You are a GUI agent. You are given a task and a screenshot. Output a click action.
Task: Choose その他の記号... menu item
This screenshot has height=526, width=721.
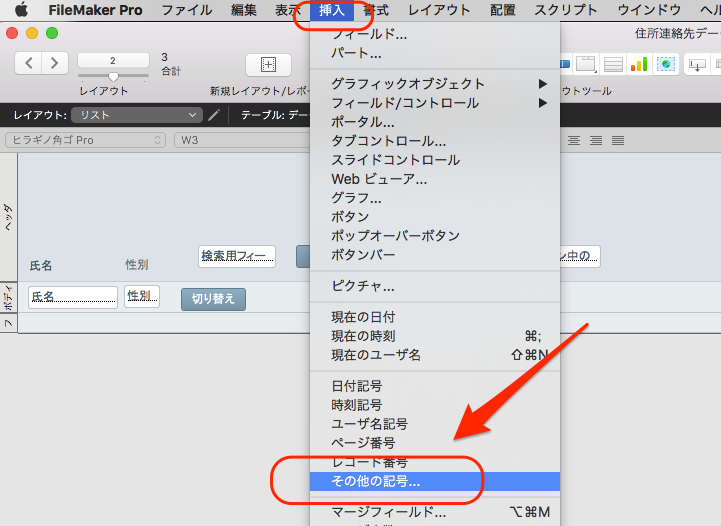pos(435,481)
